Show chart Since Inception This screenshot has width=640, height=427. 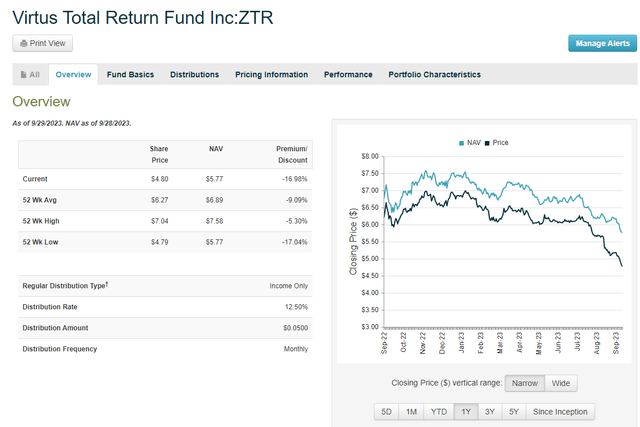click(563, 411)
